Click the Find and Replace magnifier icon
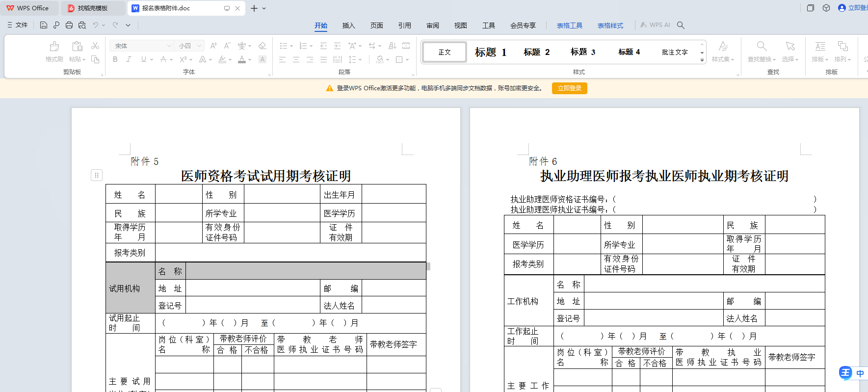 coord(762,46)
